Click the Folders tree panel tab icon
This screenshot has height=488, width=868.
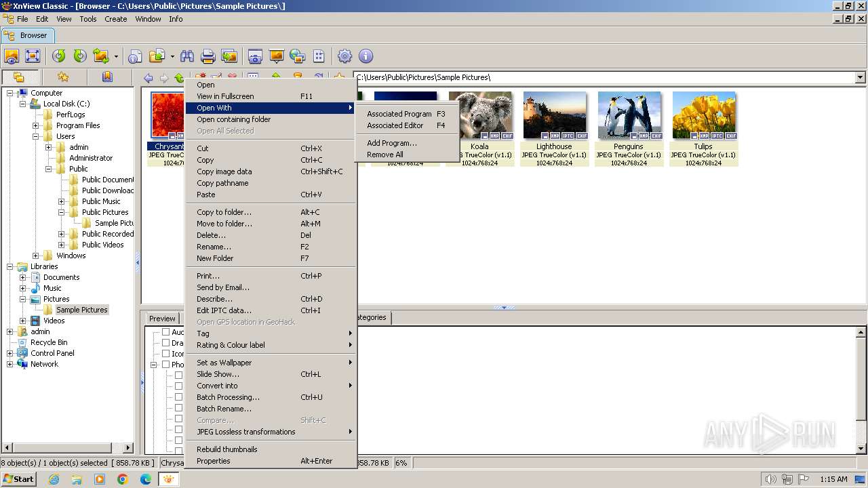(19, 77)
